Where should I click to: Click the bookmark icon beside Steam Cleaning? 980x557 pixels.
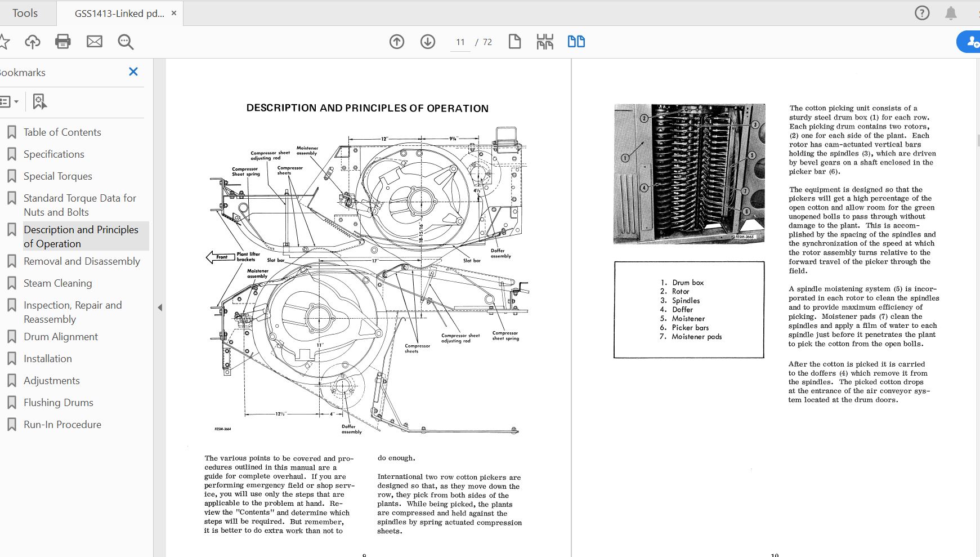(11, 283)
